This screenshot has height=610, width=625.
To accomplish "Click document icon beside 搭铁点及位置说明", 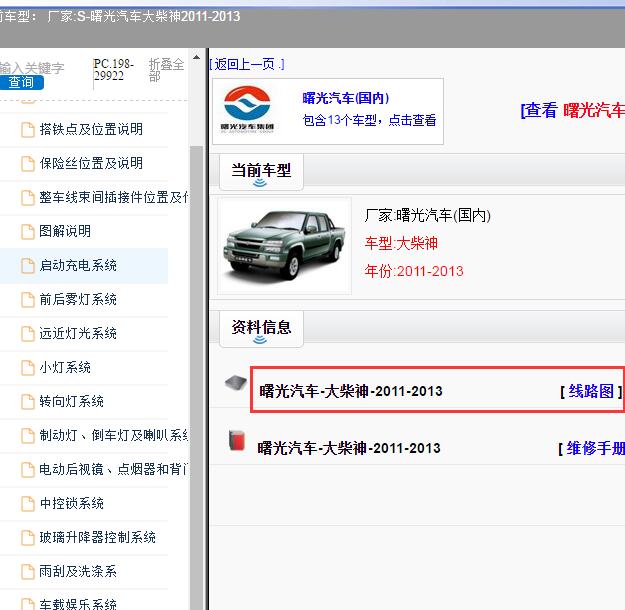I will pos(28,130).
